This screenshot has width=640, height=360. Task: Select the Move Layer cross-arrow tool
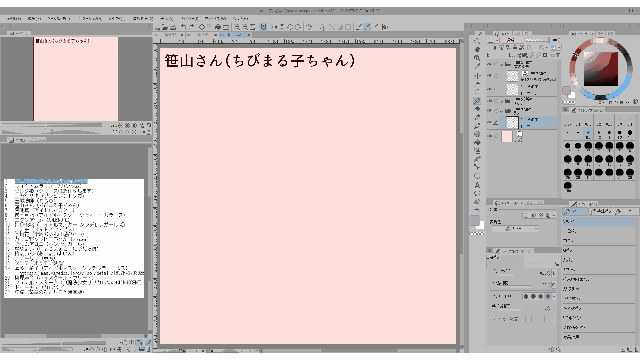pos(477,76)
